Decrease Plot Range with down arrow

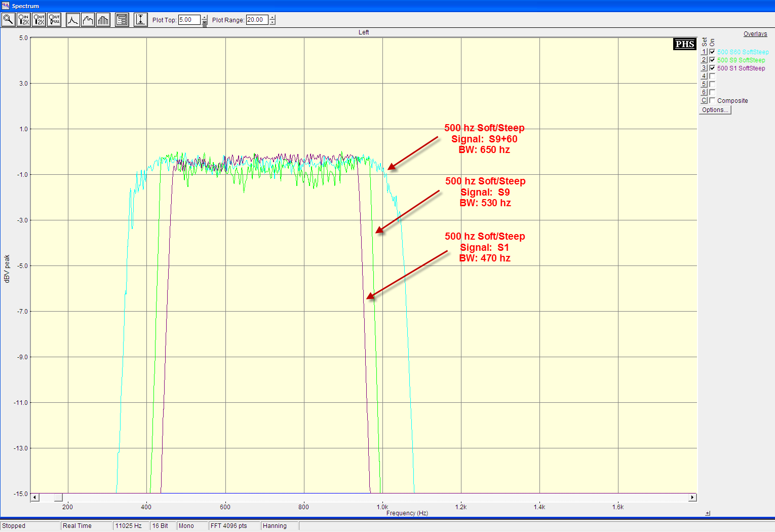tap(273, 22)
